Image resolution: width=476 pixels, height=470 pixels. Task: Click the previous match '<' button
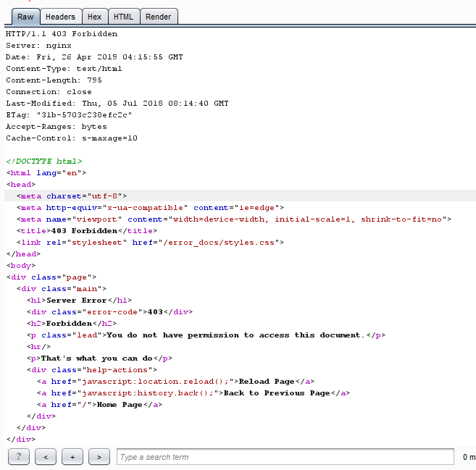(x=46, y=456)
